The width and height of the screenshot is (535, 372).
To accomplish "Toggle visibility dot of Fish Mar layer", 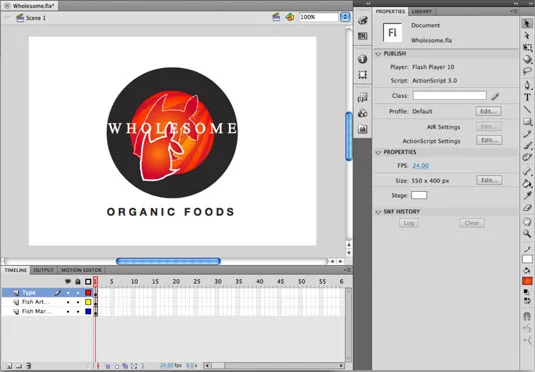I will [x=68, y=311].
